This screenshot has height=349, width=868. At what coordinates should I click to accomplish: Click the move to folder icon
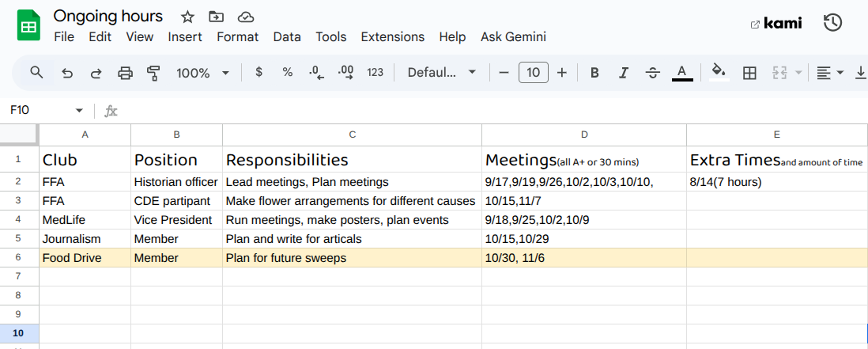tap(216, 17)
